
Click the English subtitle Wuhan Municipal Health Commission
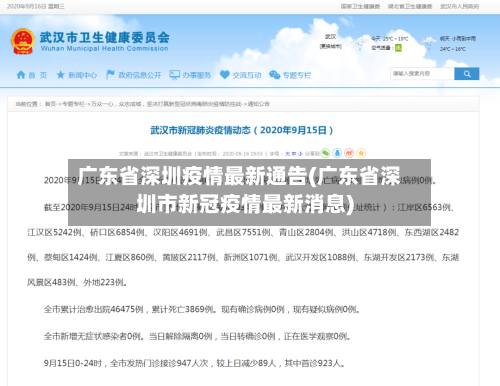pos(104,49)
